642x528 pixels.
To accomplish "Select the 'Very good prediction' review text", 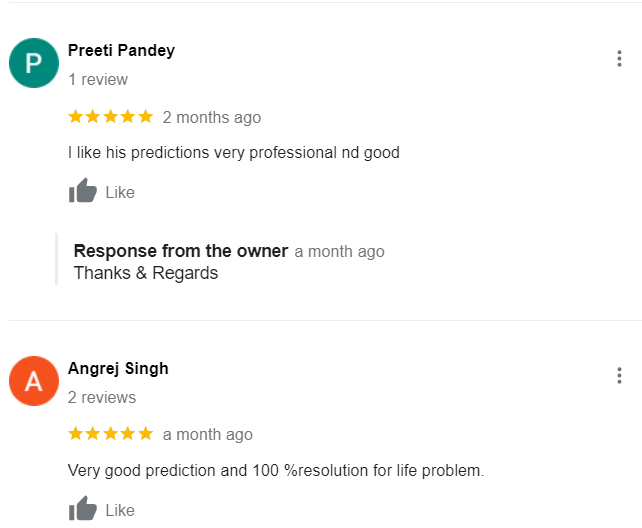I will point(276,470).
